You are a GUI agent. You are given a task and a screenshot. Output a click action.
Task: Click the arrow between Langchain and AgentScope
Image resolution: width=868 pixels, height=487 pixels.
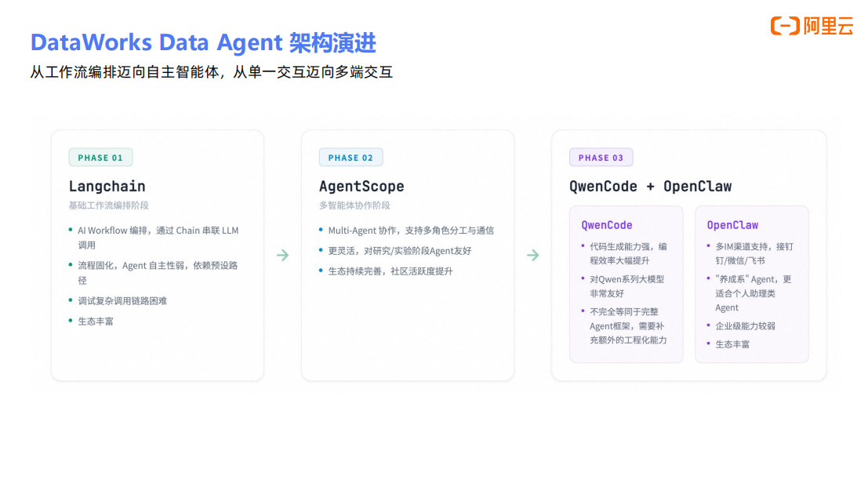point(283,255)
